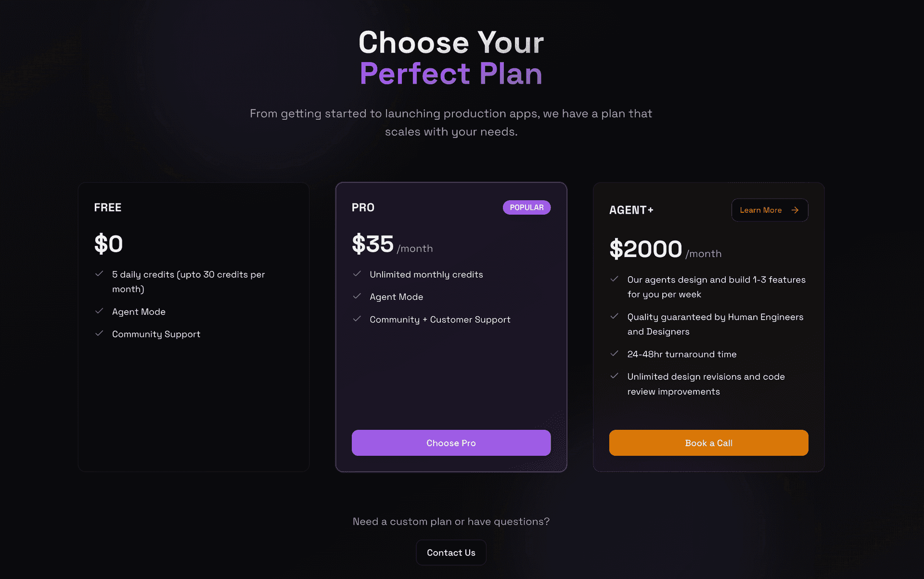Select the FREE plan title

pos(108,207)
